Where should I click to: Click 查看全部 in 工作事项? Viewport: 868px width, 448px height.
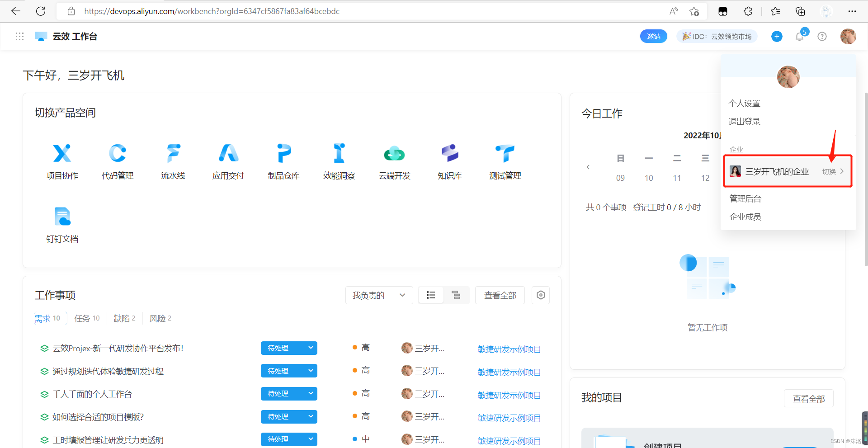click(500, 295)
